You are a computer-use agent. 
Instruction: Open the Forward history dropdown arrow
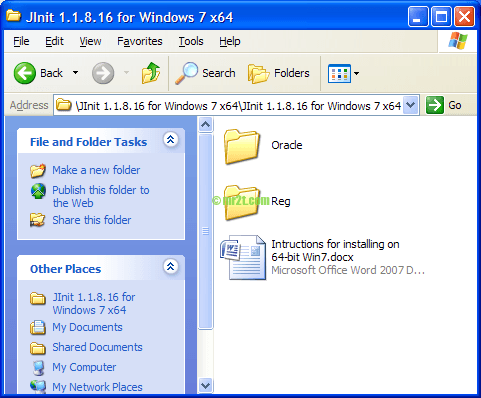click(x=126, y=73)
